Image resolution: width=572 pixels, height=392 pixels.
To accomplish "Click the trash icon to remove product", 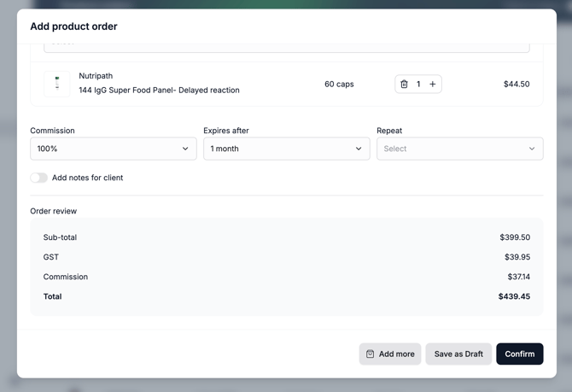I will 404,84.
